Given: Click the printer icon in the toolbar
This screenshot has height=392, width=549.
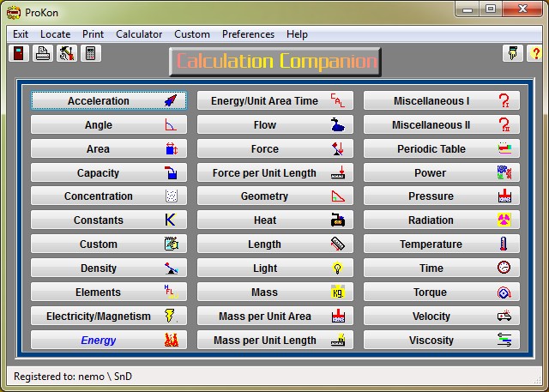Looking at the screenshot, I should [x=42, y=54].
